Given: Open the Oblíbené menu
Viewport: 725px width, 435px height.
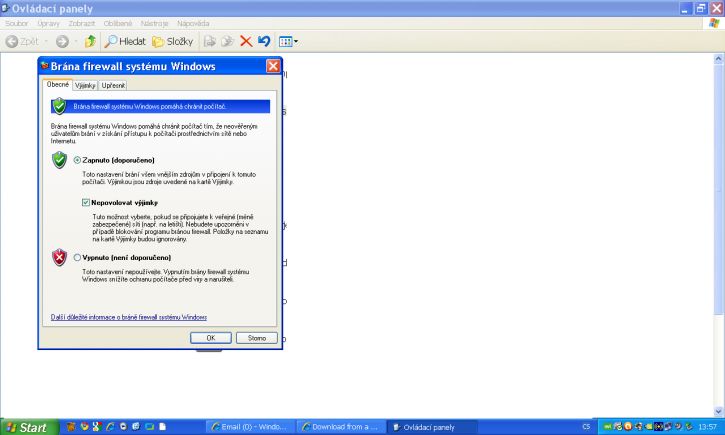Looking at the screenshot, I should [x=117, y=23].
